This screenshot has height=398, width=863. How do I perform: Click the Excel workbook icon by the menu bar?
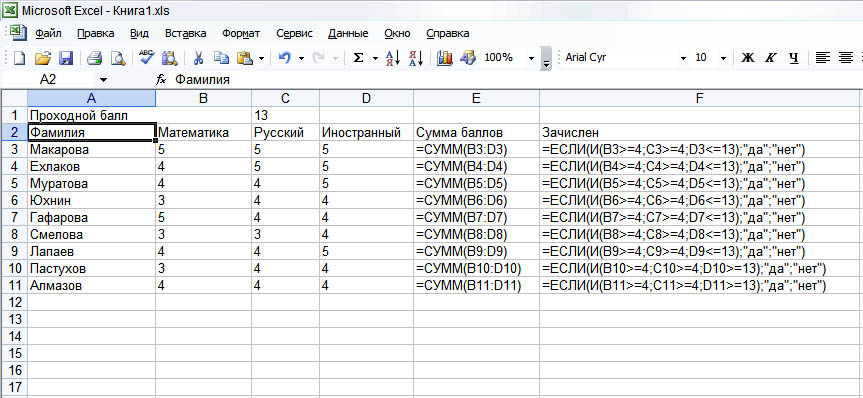point(18,32)
